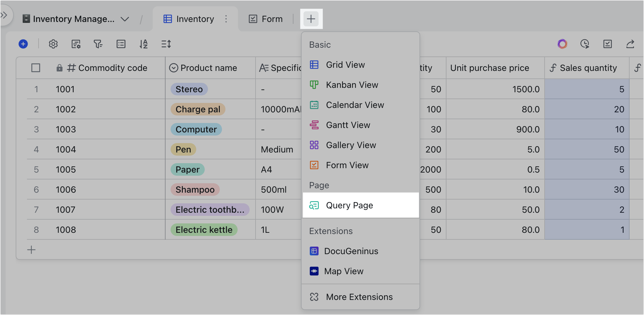This screenshot has width=644, height=315.
Task: Open the Inventory tab options menu
Action: (x=226, y=19)
